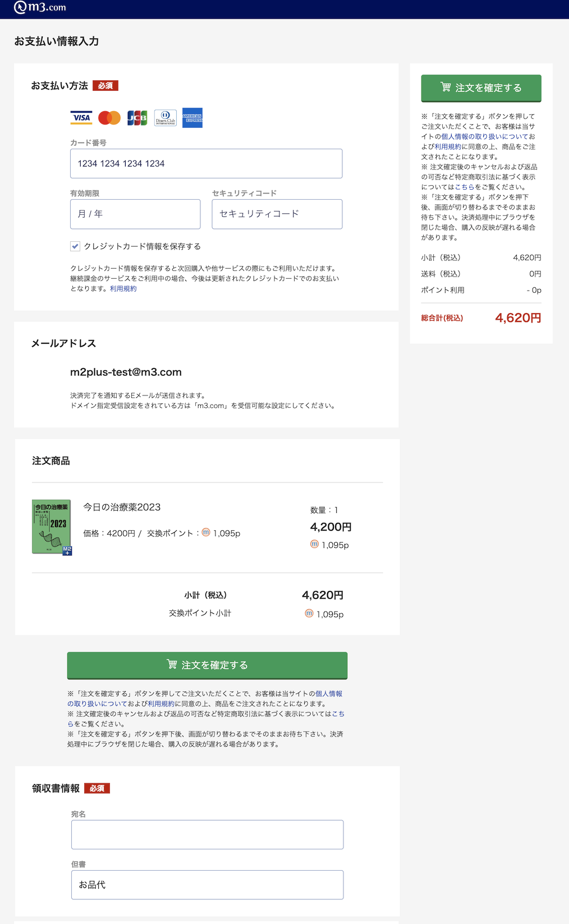Click the セキュリティコード input field

(277, 214)
